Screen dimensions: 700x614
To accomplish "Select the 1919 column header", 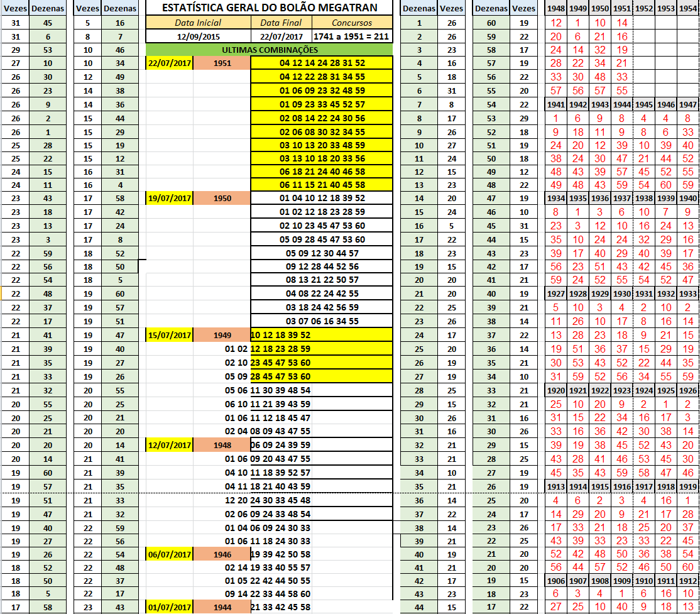I will pos(688,486).
